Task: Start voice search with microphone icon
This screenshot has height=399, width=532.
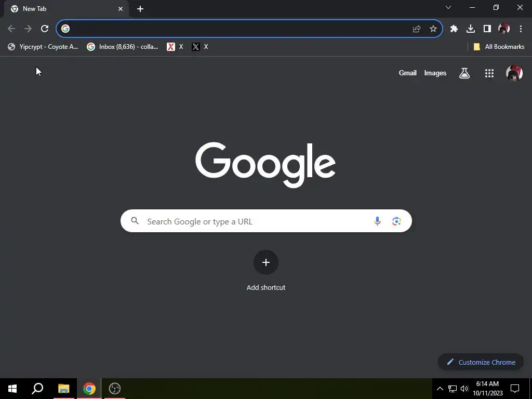Action: click(377, 221)
